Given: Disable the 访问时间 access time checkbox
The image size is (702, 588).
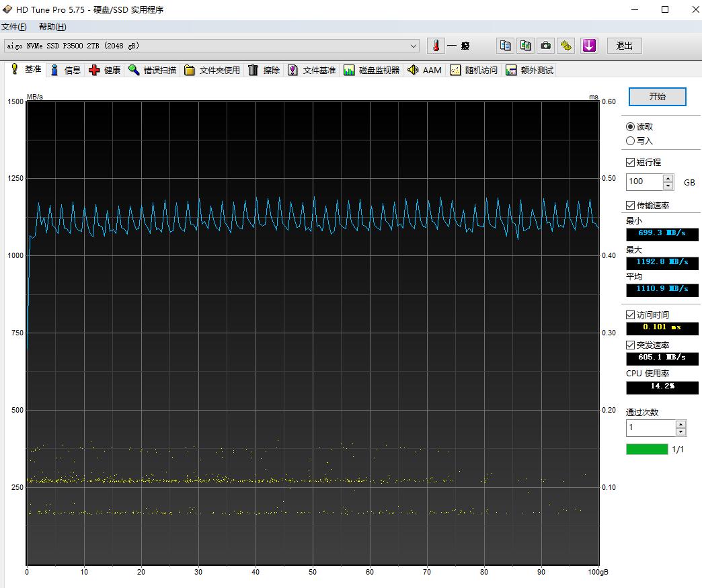Looking at the screenshot, I should point(630,314).
